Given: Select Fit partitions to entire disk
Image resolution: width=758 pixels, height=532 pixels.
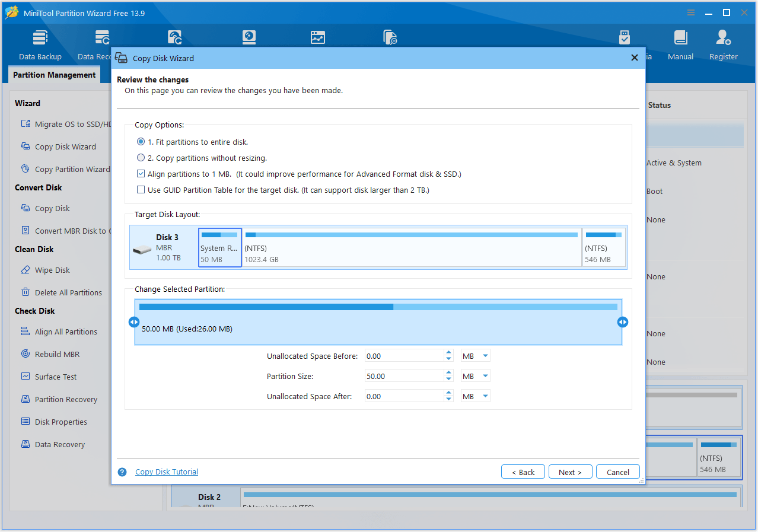Looking at the screenshot, I should click(x=141, y=142).
